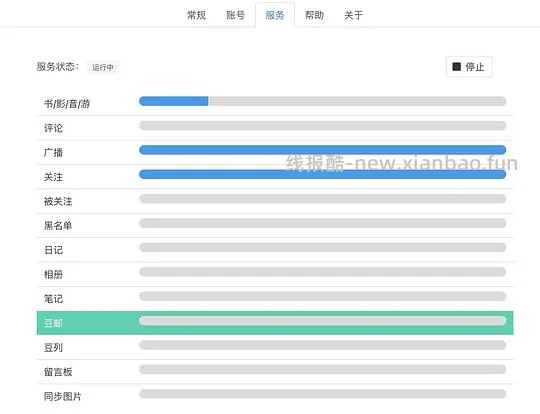Click the 豆列 progress bar
Screen dimensions: 540x414
(322, 345)
